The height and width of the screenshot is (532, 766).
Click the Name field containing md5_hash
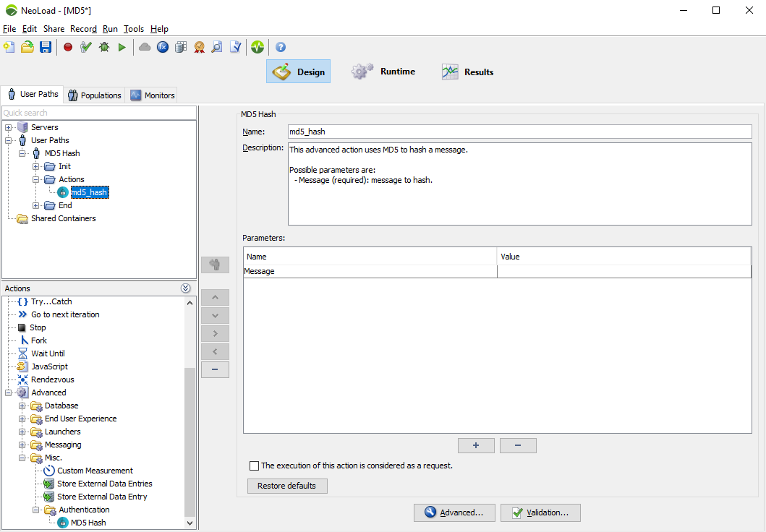[x=519, y=132]
